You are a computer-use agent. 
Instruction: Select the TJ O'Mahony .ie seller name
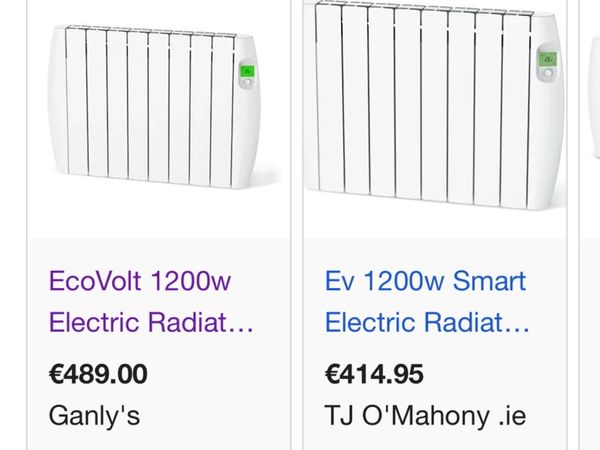click(425, 413)
